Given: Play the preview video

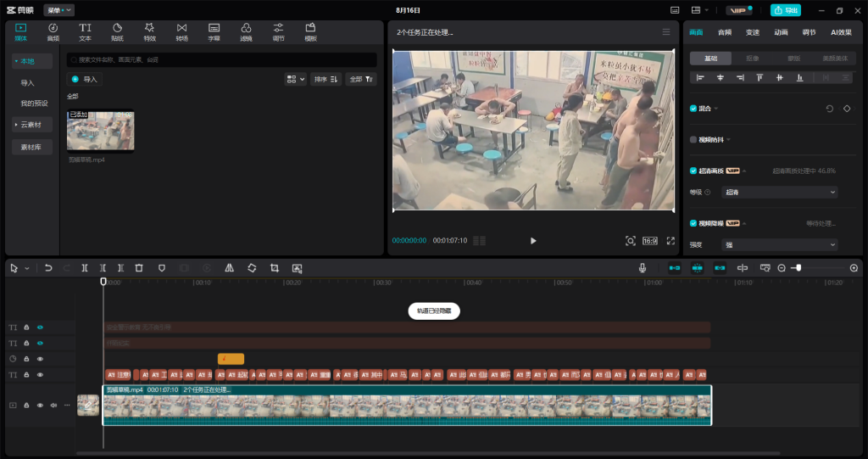Looking at the screenshot, I should pyautogui.click(x=533, y=241).
